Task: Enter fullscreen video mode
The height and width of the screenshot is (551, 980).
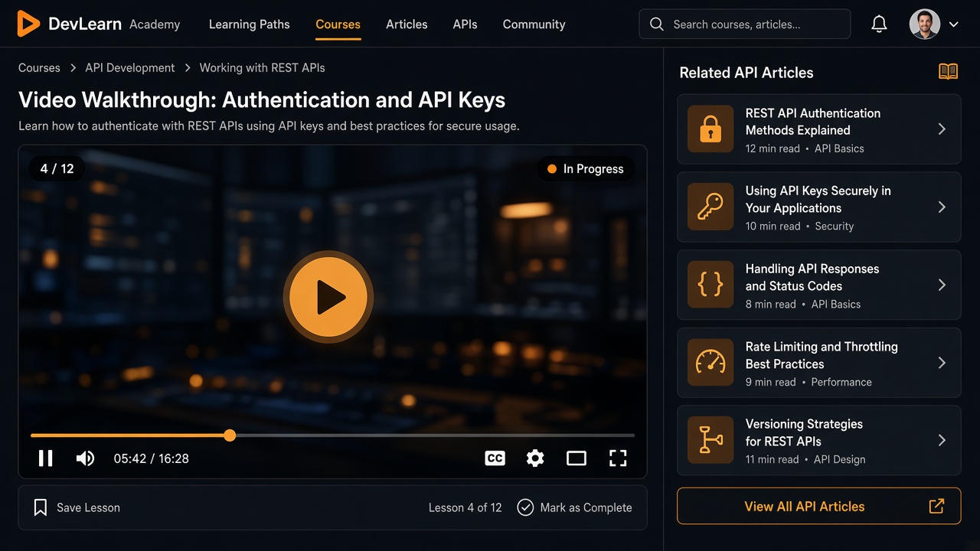Action: point(618,458)
